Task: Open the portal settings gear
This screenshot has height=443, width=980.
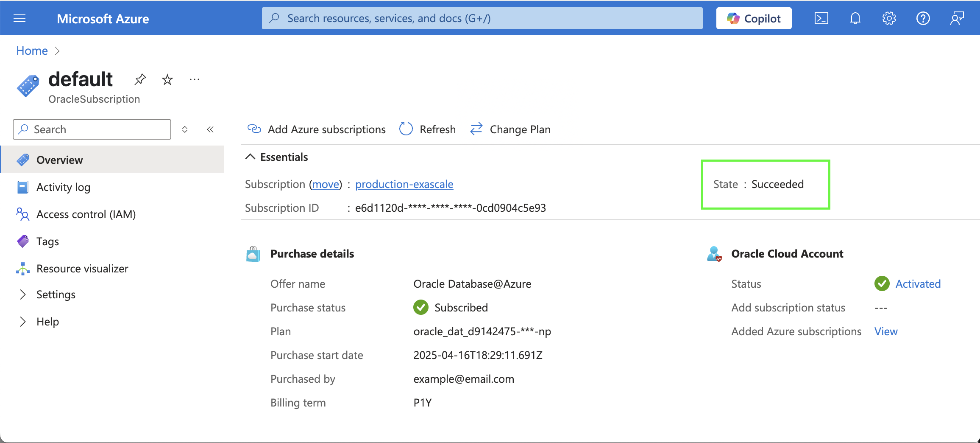Action: click(x=889, y=19)
